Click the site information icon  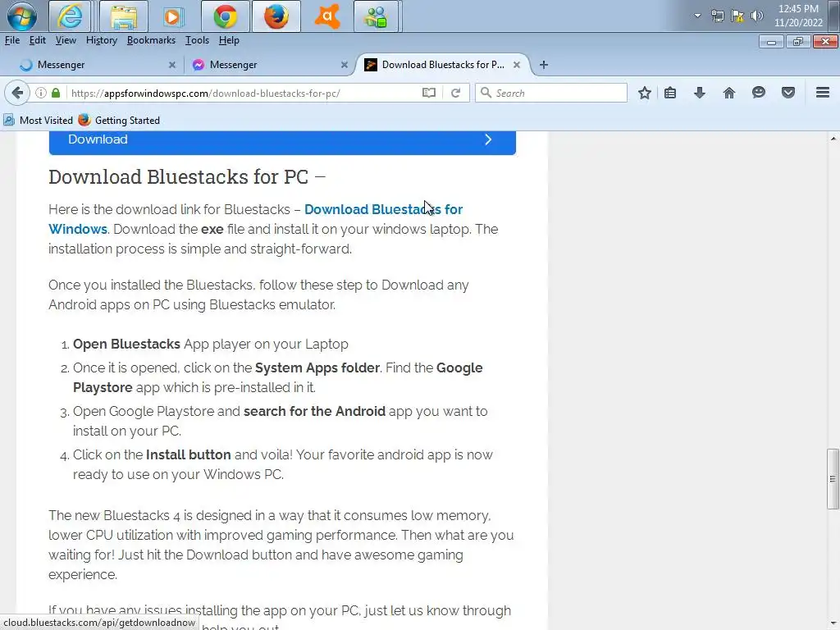[x=41, y=93]
